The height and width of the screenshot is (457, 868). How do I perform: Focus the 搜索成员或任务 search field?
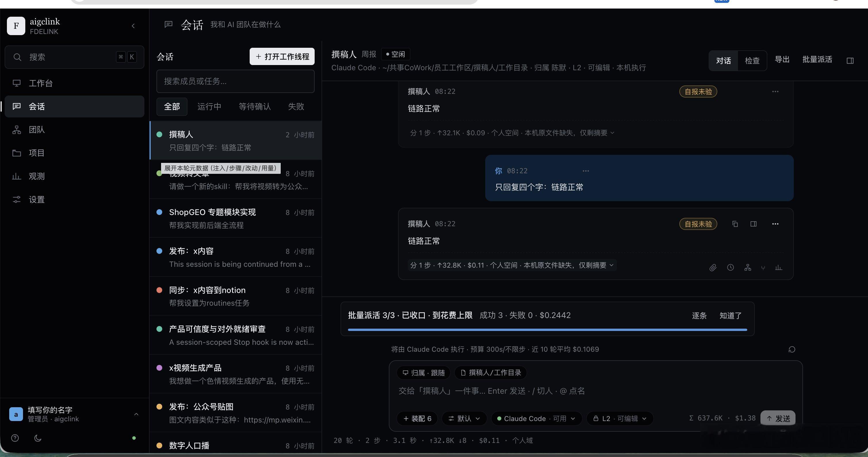coord(236,81)
